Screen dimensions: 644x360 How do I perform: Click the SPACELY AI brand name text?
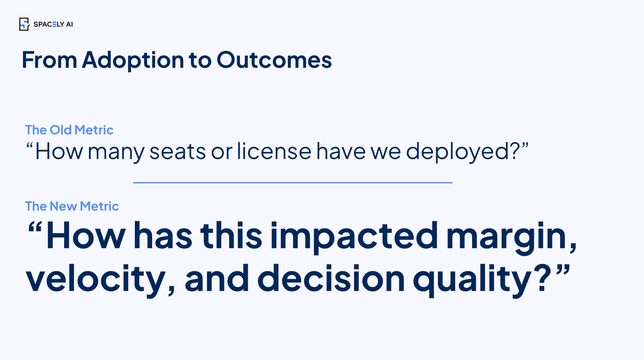(53, 24)
